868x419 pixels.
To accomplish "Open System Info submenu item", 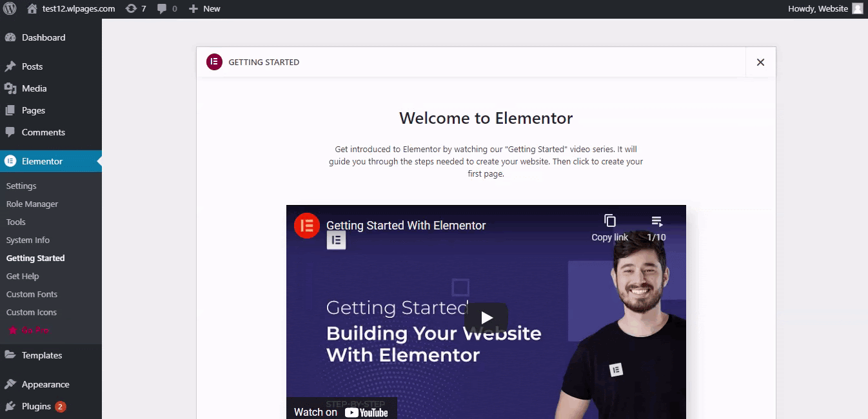I will click(x=28, y=240).
